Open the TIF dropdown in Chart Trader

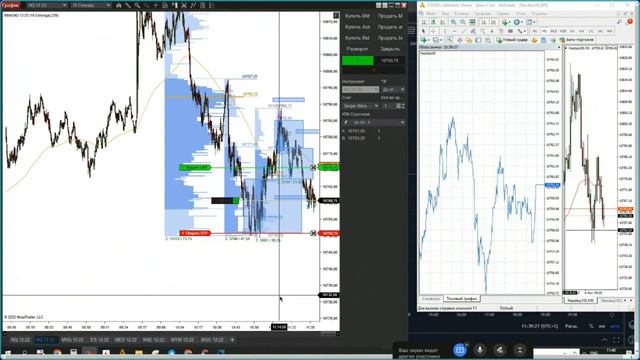click(393, 89)
